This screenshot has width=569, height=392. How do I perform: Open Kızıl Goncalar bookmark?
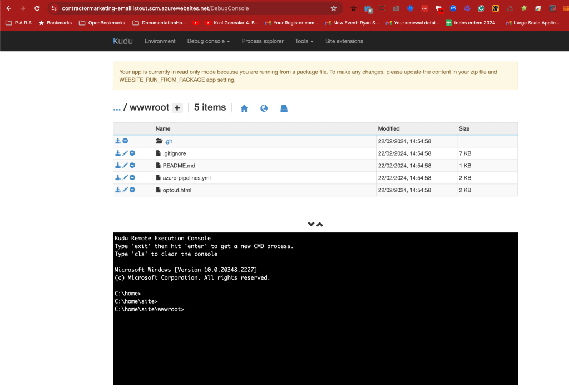[232, 23]
